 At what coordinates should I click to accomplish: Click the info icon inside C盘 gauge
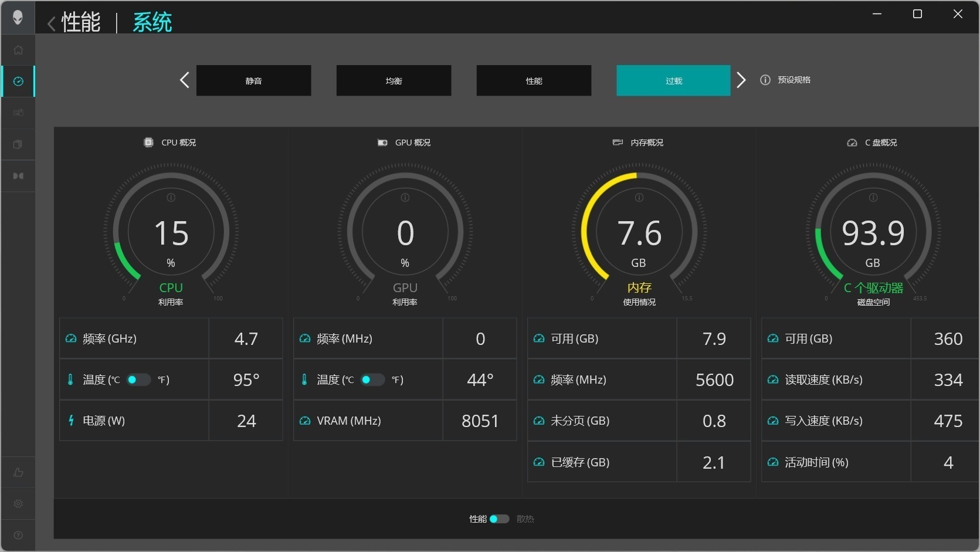coord(873,198)
